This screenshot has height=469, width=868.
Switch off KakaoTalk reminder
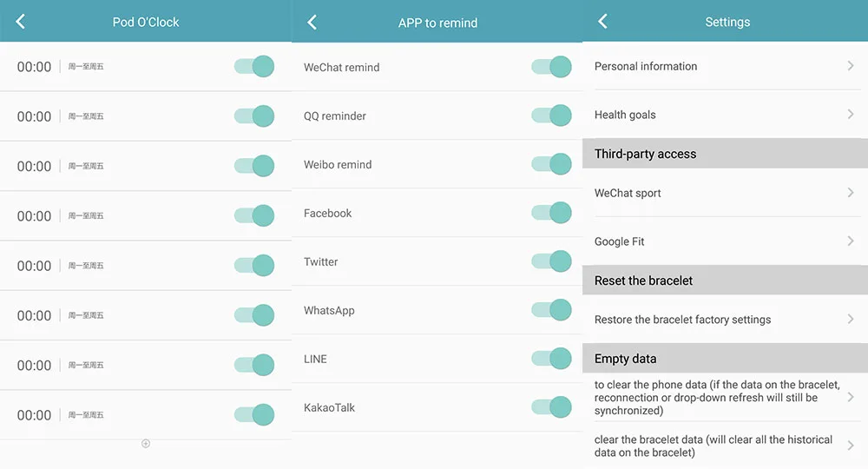click(x=551, y=407)
